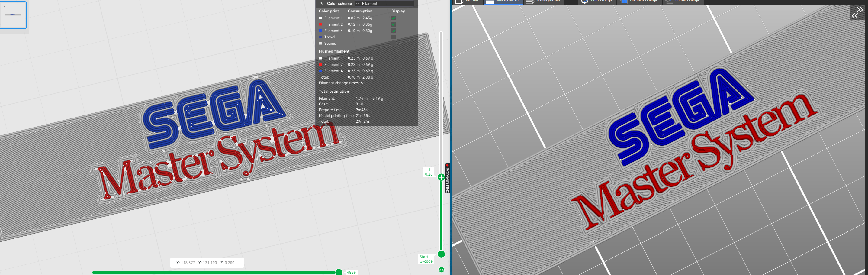Toggle display of Filament 4
The image size is (868, 275).
click(394, 31)
